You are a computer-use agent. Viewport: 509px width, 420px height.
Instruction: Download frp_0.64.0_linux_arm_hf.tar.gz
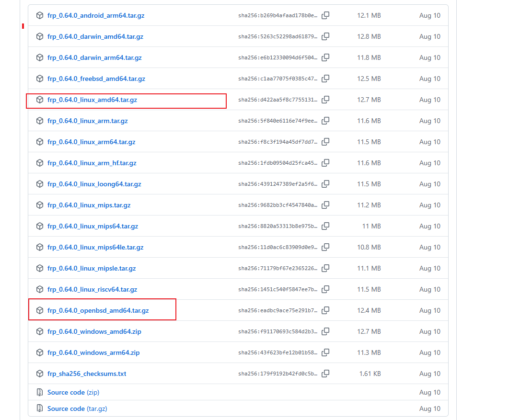(x=92, y=163)
